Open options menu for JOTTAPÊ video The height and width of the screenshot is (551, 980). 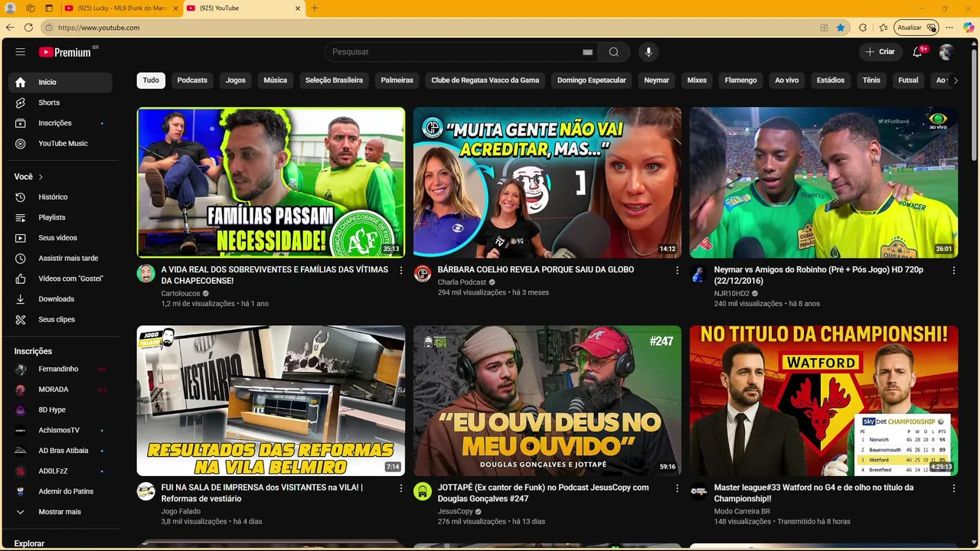click(x=677, y=488)
